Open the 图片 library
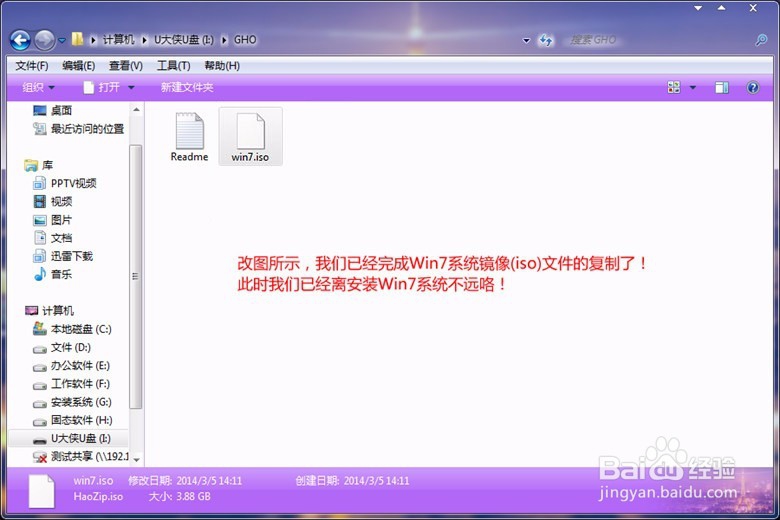 point(52,220)
